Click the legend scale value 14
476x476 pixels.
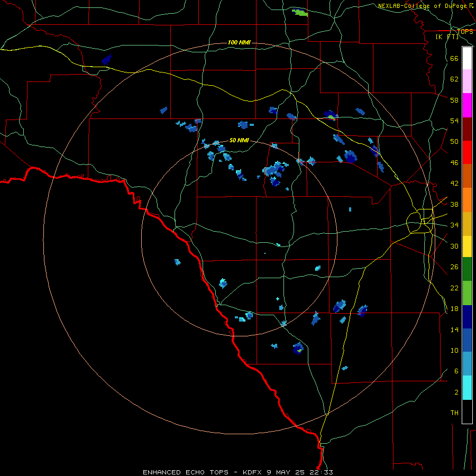pyautogui.click(x=454, y=329)
